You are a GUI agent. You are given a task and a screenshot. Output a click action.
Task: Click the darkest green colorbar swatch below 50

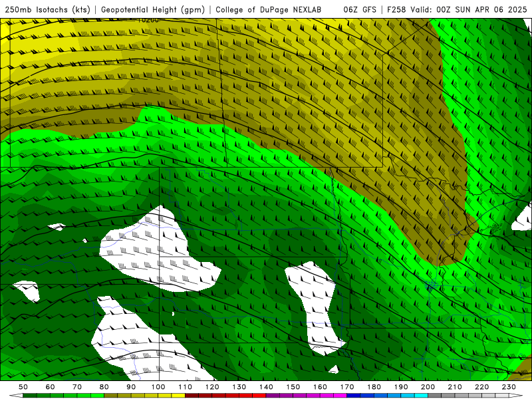[29, 396]
